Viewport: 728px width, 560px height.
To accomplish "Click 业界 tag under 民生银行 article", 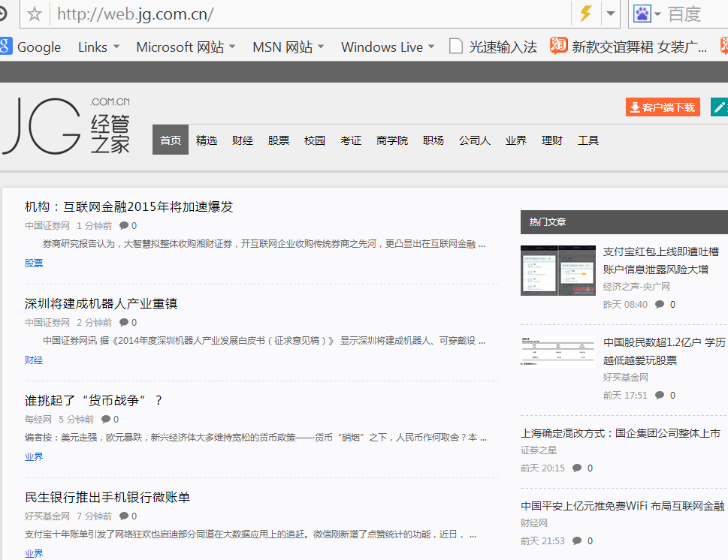I will (33, 553).
